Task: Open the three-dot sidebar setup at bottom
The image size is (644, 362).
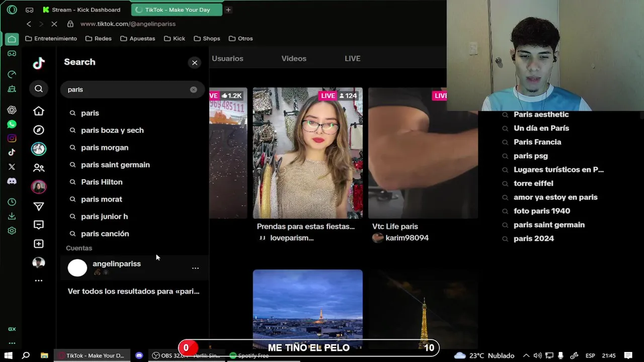Action: coord(12,343)
